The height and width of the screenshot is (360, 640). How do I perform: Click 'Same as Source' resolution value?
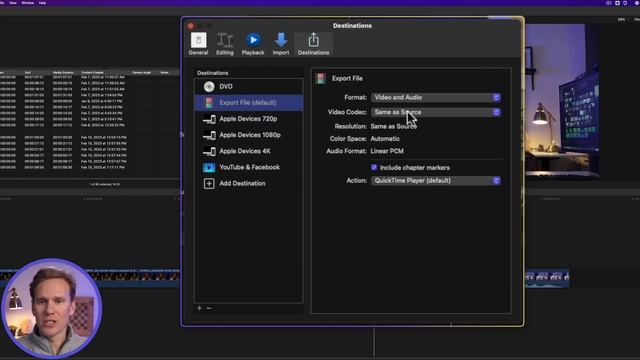(x=393, y=127)
